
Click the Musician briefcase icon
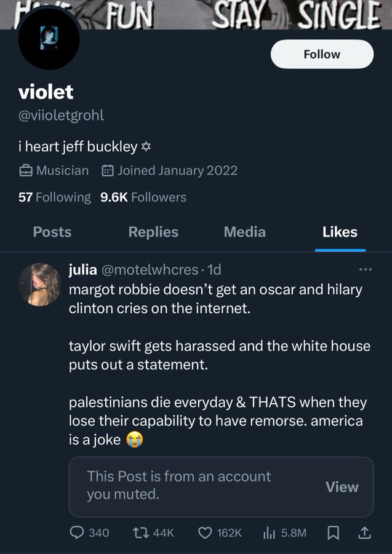[x=26, y=171]
